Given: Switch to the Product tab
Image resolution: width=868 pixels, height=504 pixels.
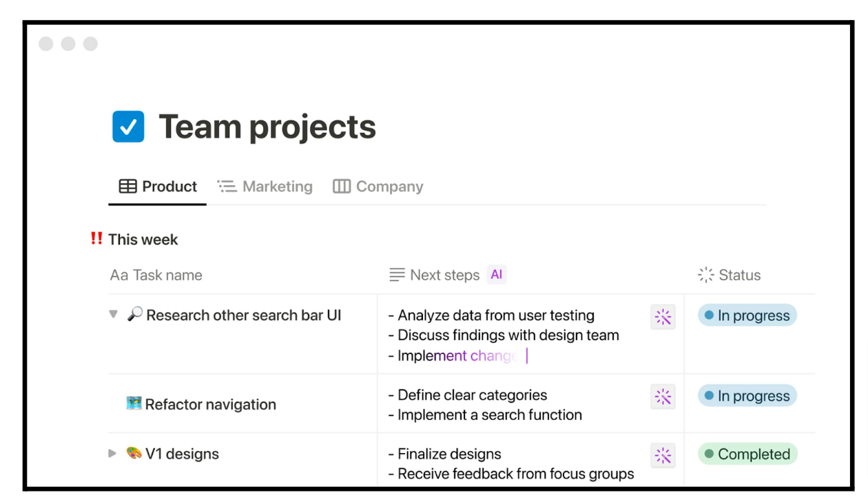Looking at the screenshot, I should (158, 187).
